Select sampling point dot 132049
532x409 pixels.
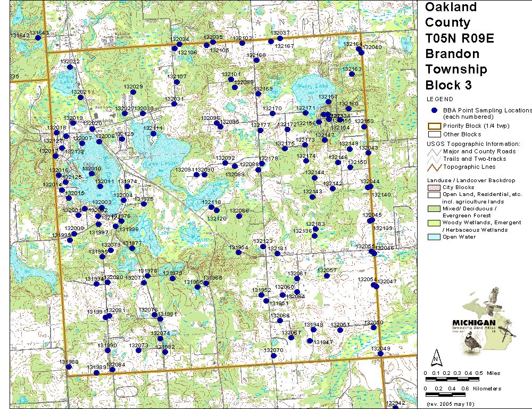click(380, 354)
